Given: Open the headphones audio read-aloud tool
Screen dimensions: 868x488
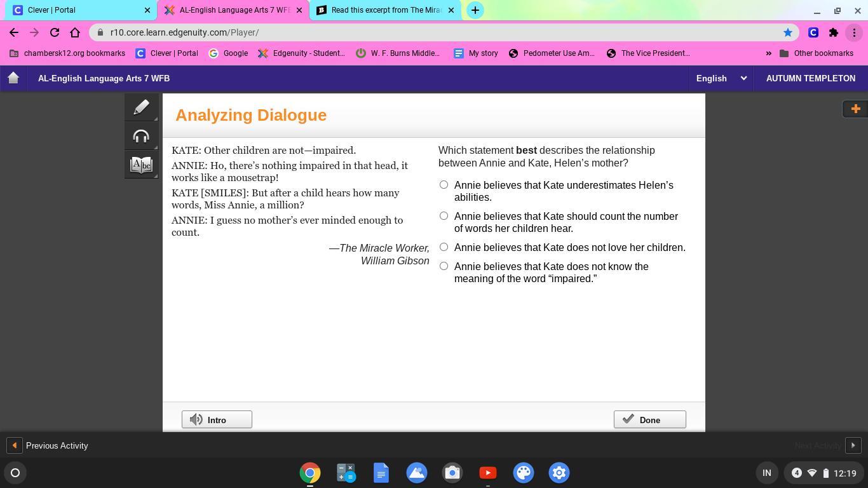Looking at the screenshot, I should 141,137.
